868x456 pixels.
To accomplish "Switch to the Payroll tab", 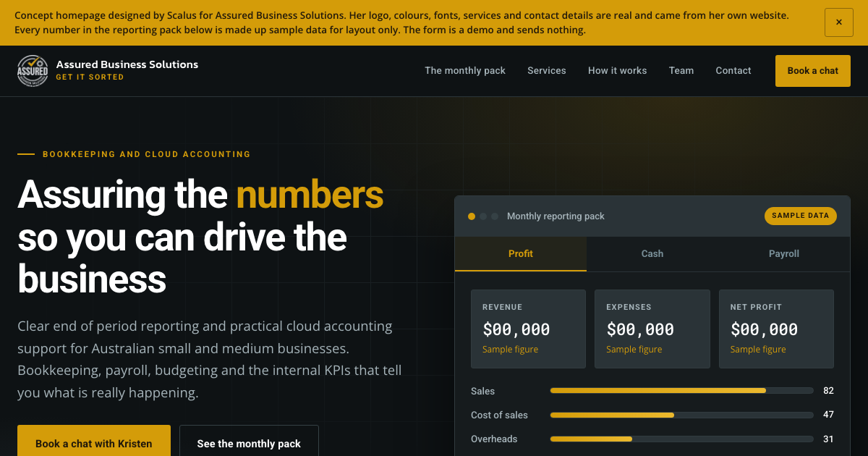I will [784, 254].
